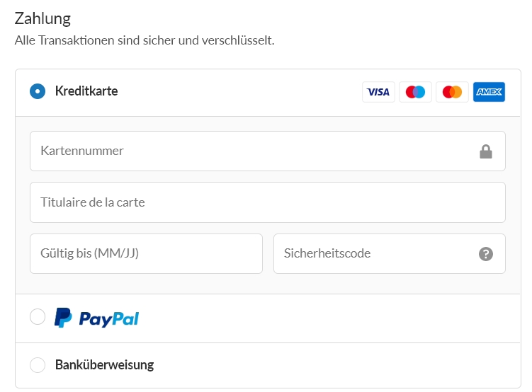
Task: Click the PayPal logo
Action: (97, 318)
